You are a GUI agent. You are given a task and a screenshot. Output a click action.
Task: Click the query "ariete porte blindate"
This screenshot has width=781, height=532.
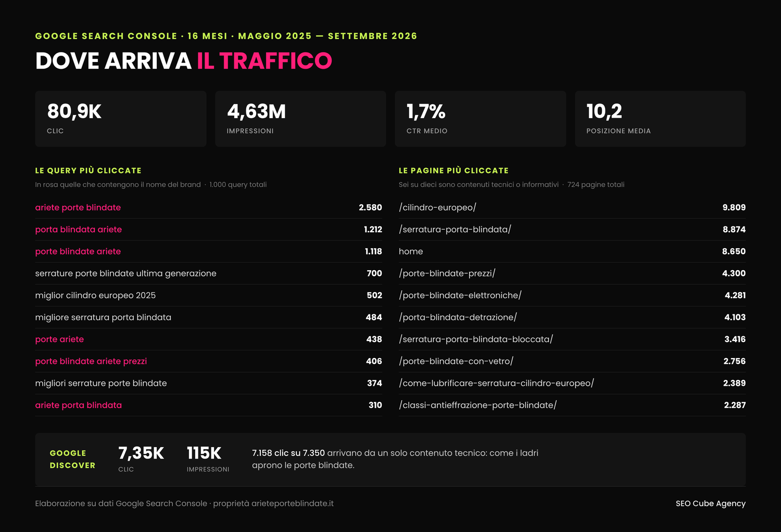pos(78,207)
